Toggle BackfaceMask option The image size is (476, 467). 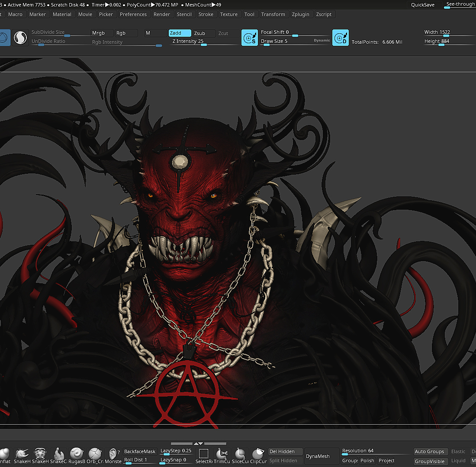tap(140, 451)
